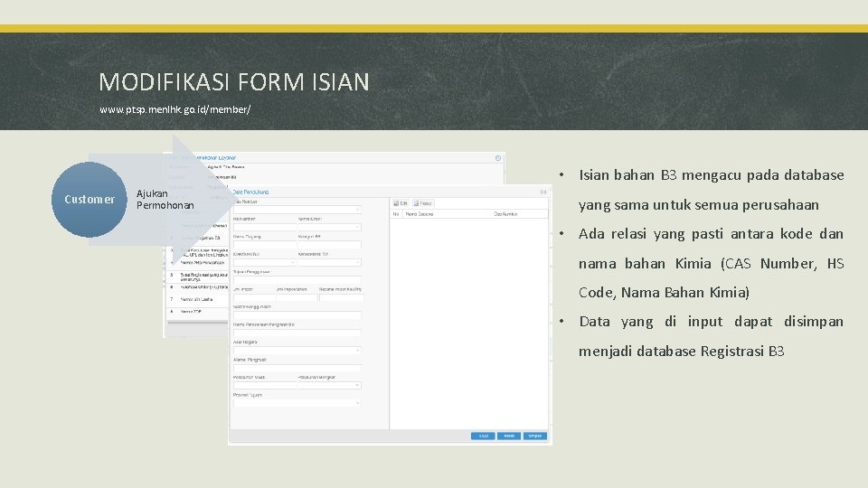Viewport: 868px width, 488px height.
Task: Click the Kategori B3 input field
Action: [x=329, y=245]
